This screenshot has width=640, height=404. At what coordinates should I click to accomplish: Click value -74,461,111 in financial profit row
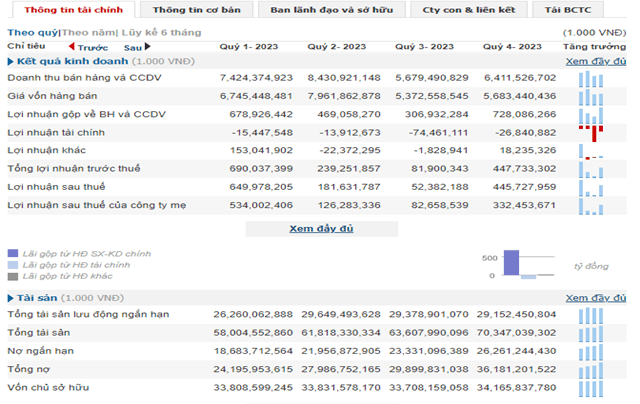point(438,133)
